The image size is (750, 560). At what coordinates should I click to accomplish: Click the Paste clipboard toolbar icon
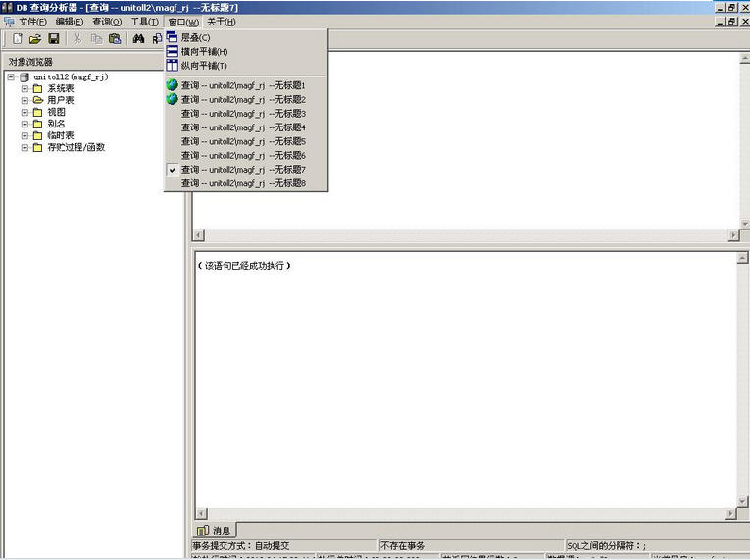coord(115,39)
